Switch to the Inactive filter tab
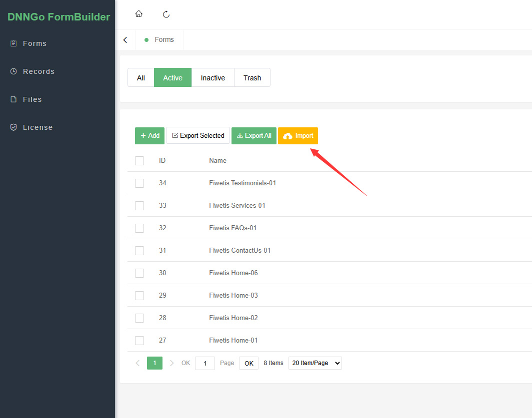Viewport: 532px width, 418px height. tap(212, 77)
